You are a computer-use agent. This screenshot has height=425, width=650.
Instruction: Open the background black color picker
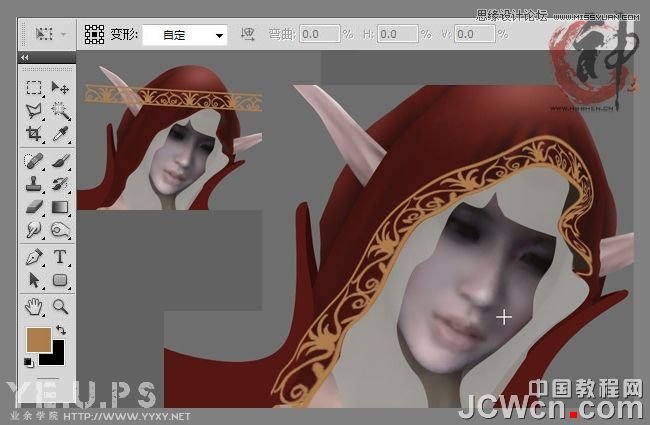pyautogui.click(x=58, y=358)
